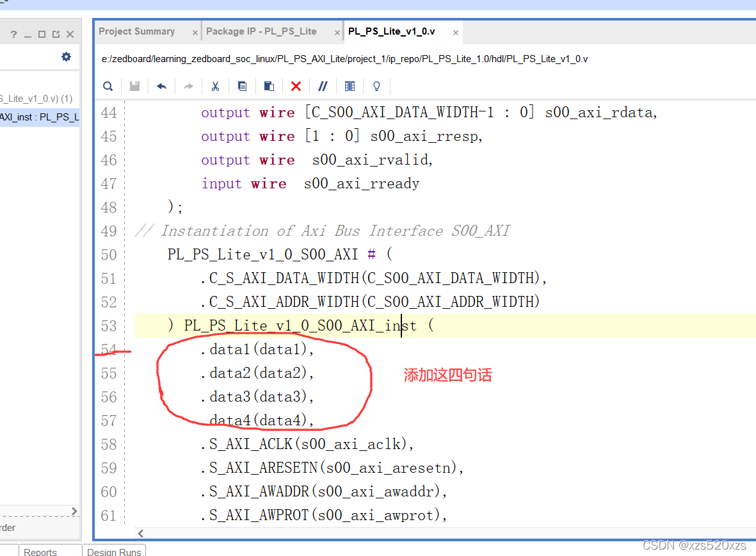Image resolution: width=756 pixels, height=556 pixels.
Task: Click line number 61 in gutter
Action: [x=109, y=516]
